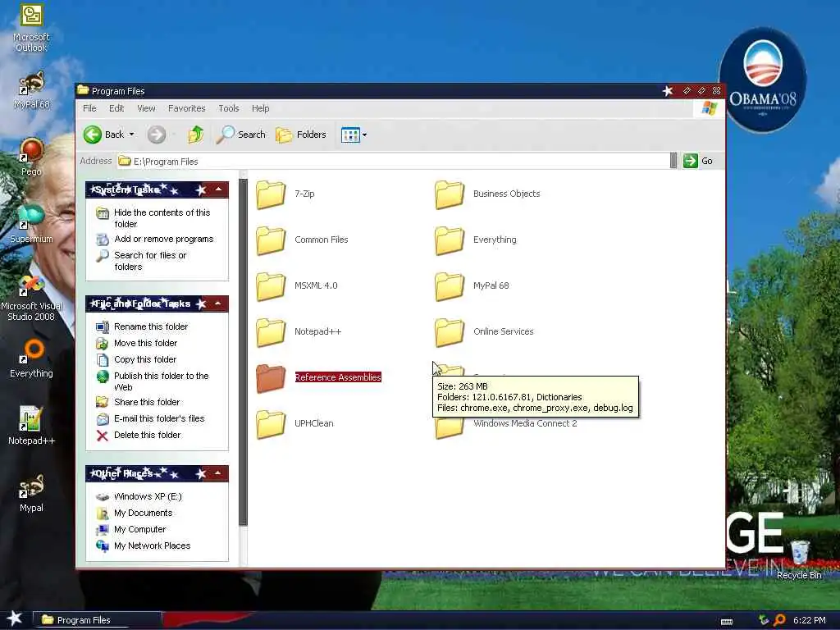Image resolution: width=840 pixels, height=630 pixels.
Task: Open the Tools menu
Action: point(229,108)
